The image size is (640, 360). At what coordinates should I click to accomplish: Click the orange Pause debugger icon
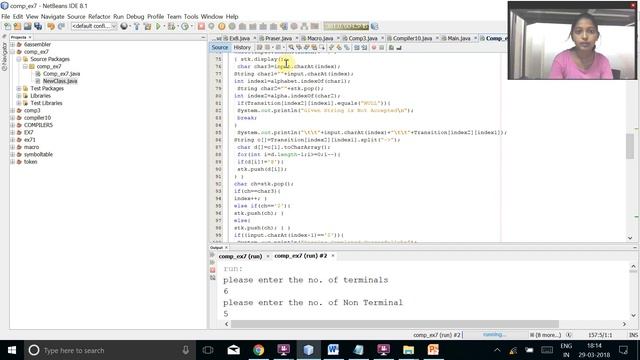pyautogui.click(x=222, y=27)
